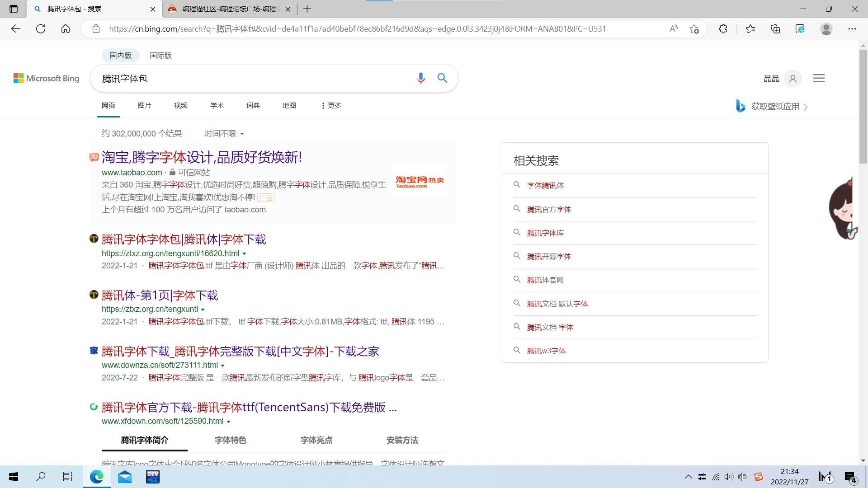Switch to the 安装方法 tab in result
Image resolution: width=868 pixels, height=488 pixels.
(x=402, y=440)
